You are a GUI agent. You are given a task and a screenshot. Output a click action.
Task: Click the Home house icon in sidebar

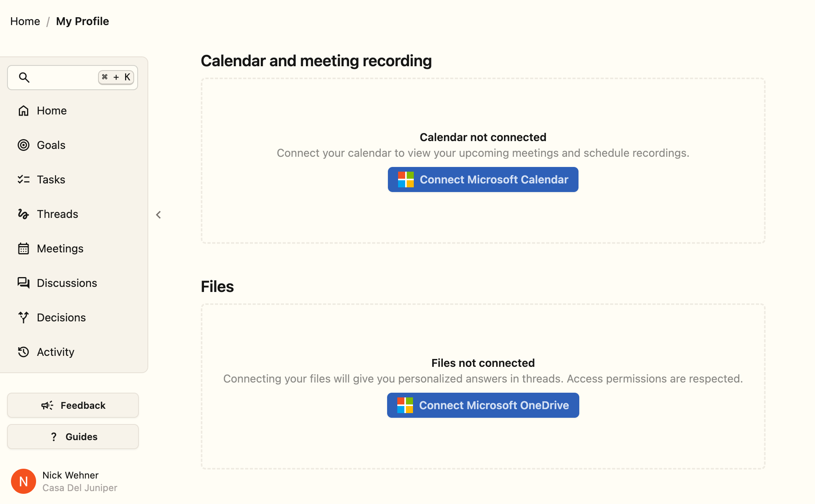[24, 111]
